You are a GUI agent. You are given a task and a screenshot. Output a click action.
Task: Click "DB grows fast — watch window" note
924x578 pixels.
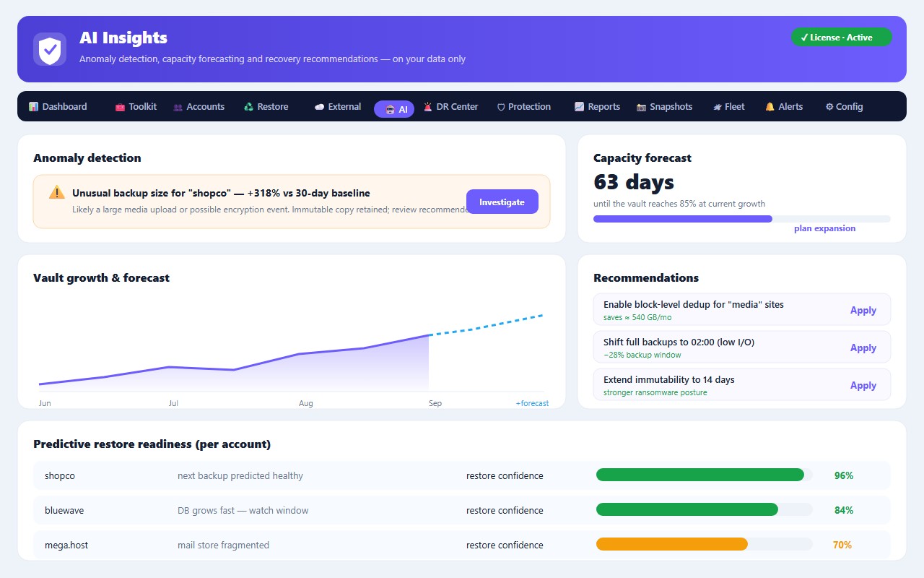click(x=243, y=510)
